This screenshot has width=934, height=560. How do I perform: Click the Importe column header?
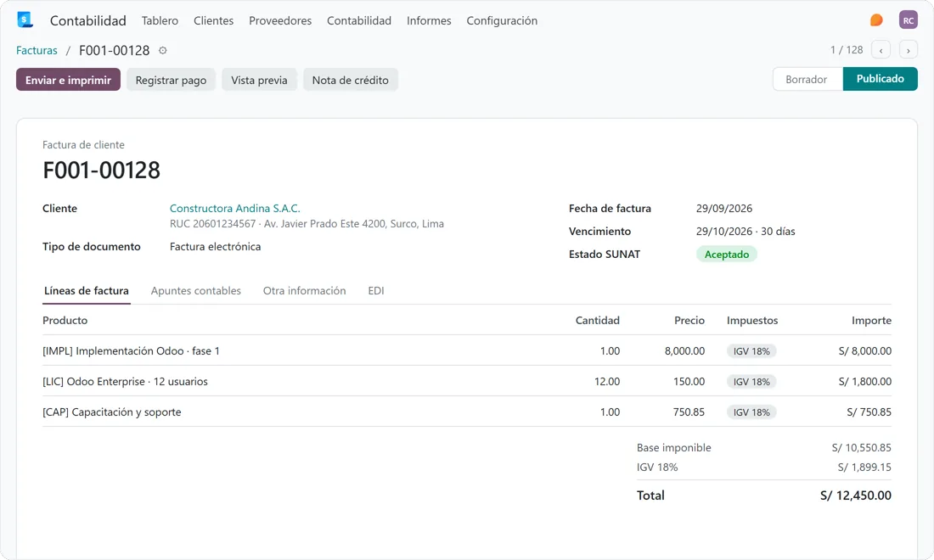pyautogui.click(x=871, y=320)
